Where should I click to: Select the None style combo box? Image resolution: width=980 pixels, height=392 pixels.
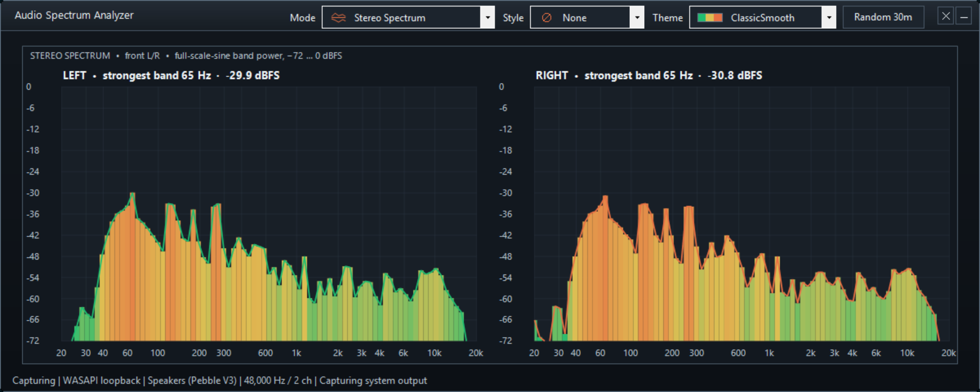pos(587,17)
